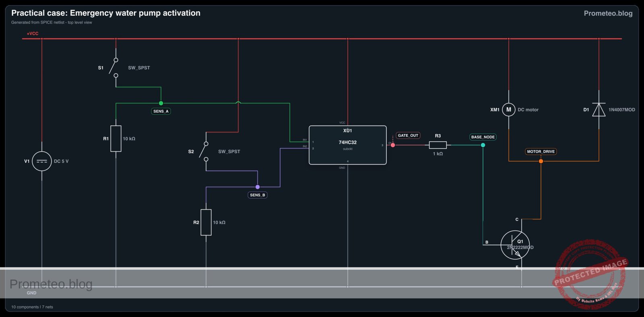Click transistor collector pin label C
Screen dimensions: 644x317
click(517, 220)
